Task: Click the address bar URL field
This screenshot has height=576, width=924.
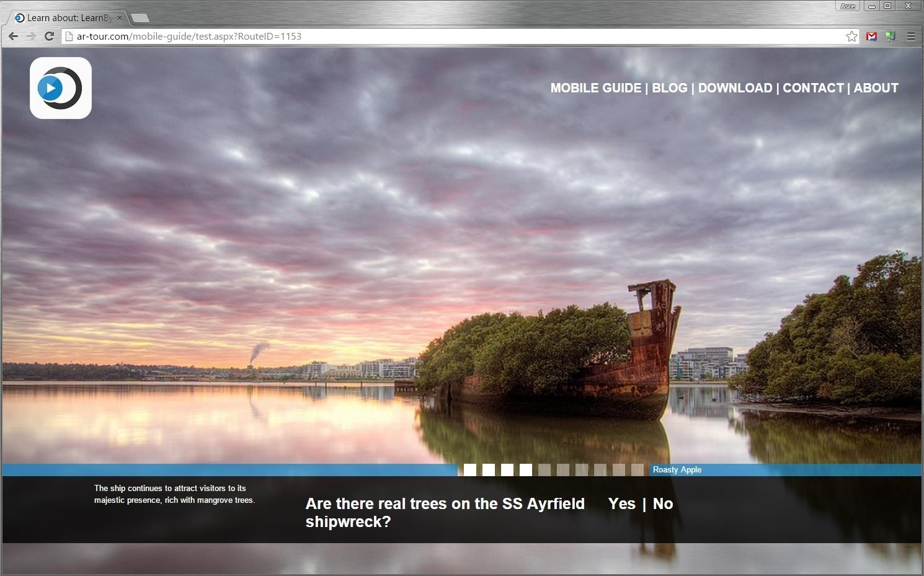Action: [434, 37]
